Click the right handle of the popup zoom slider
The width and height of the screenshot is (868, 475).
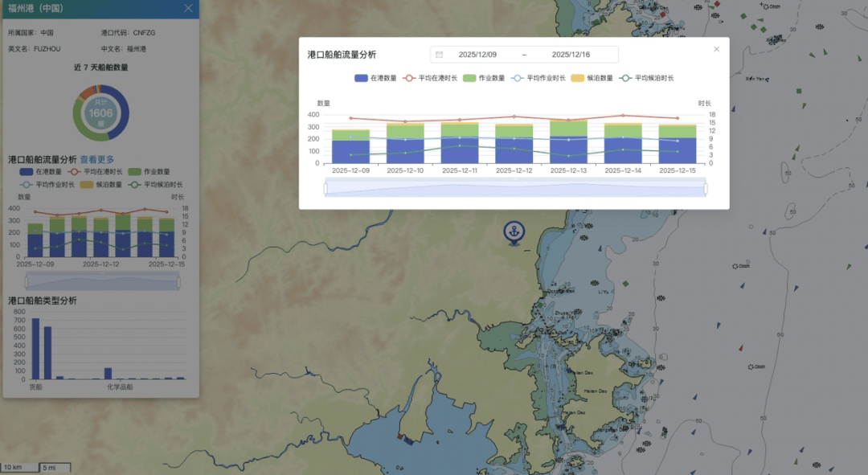[x=706, y=188]
